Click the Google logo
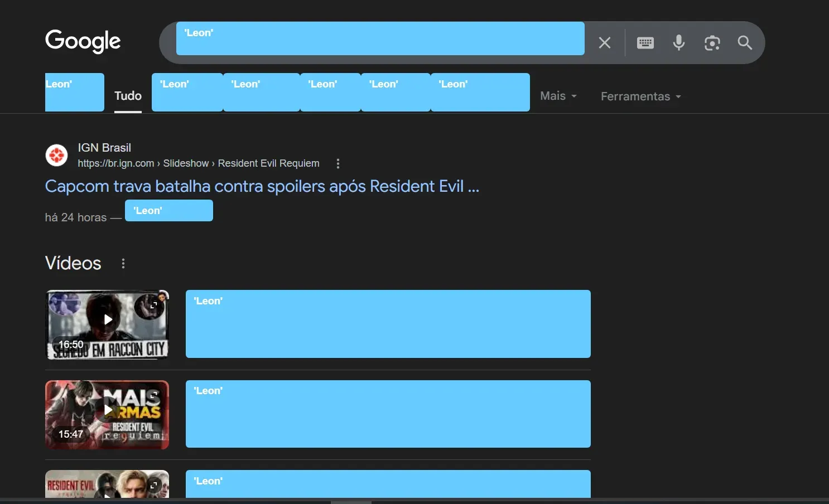829x504 pixels. coord(83,41)
